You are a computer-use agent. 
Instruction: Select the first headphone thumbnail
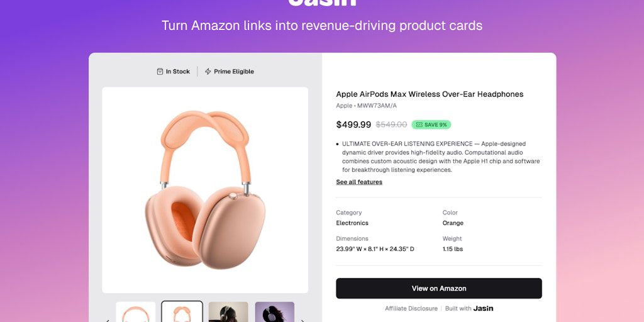136,313
